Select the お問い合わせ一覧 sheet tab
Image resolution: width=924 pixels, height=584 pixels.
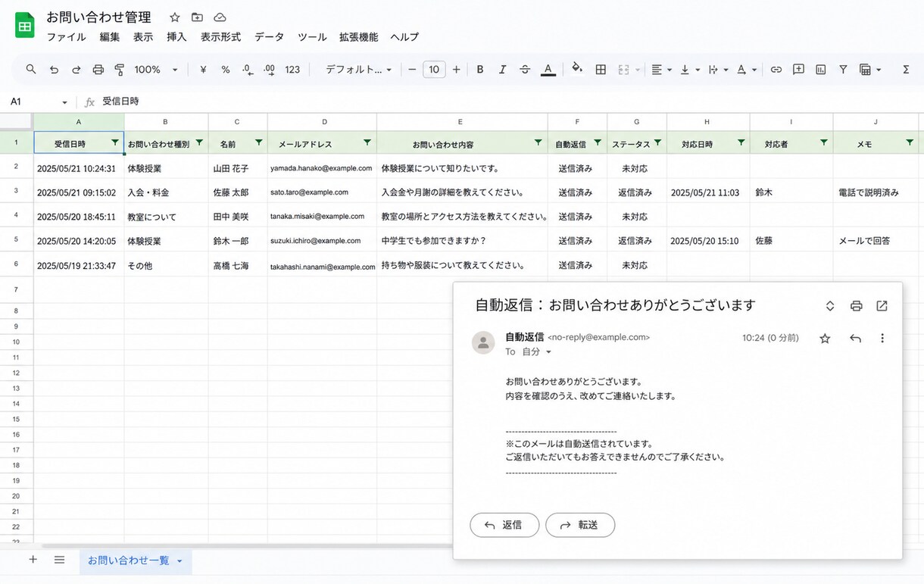coord(136,561)
